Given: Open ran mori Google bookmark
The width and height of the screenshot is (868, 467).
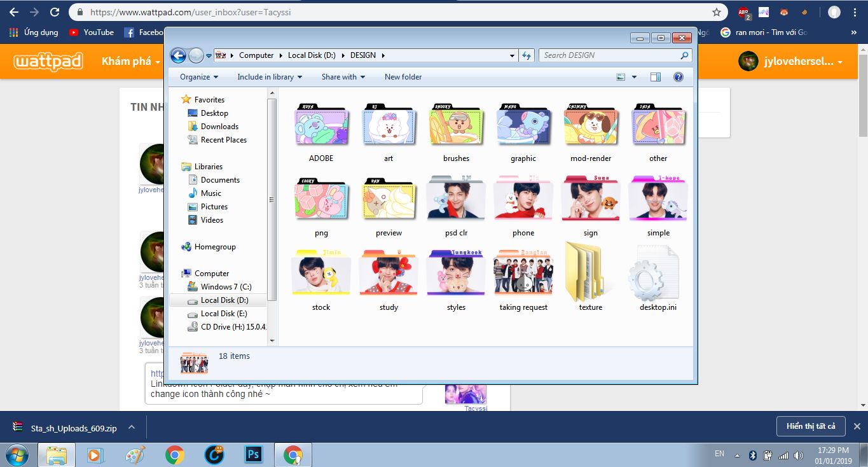Looking at the screenshot, I should click(x=764, y=32).
